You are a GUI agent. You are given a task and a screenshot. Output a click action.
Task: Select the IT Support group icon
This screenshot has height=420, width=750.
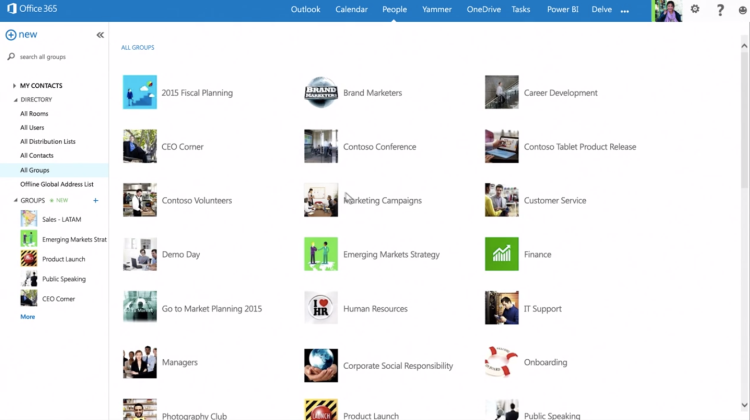502,308
